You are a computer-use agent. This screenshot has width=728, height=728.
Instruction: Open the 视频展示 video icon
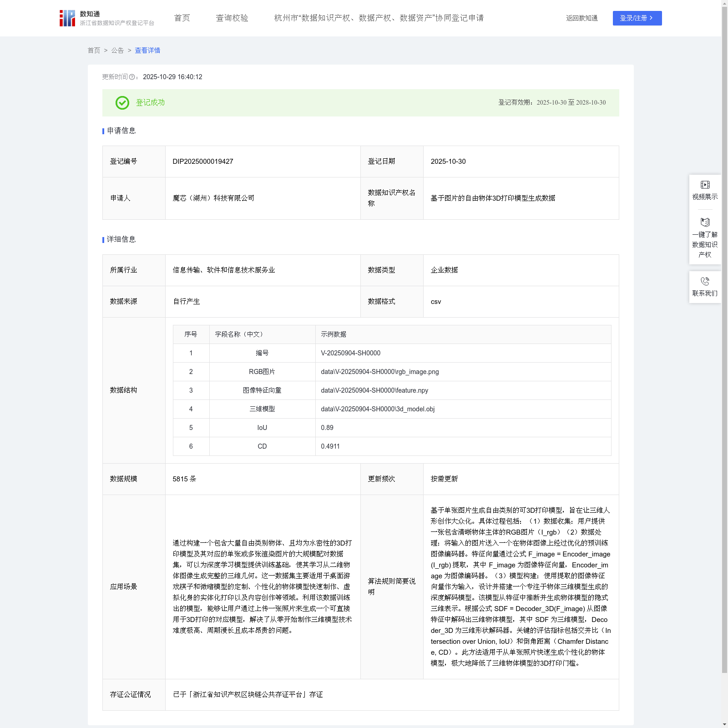(x=705, y=185)
